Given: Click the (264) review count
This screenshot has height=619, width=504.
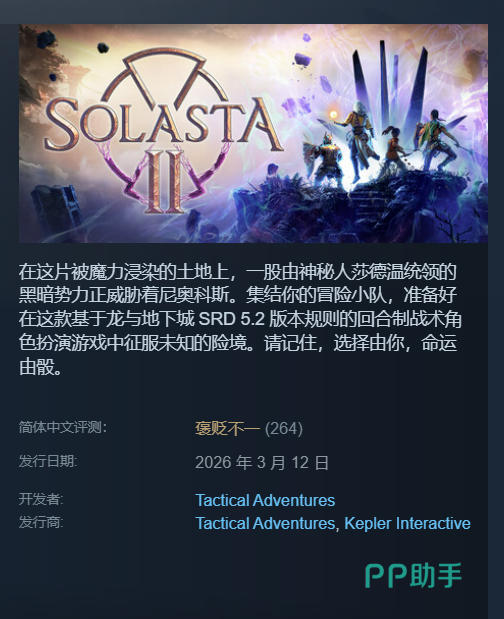Looking at the screenshot, I should point(284,429).
